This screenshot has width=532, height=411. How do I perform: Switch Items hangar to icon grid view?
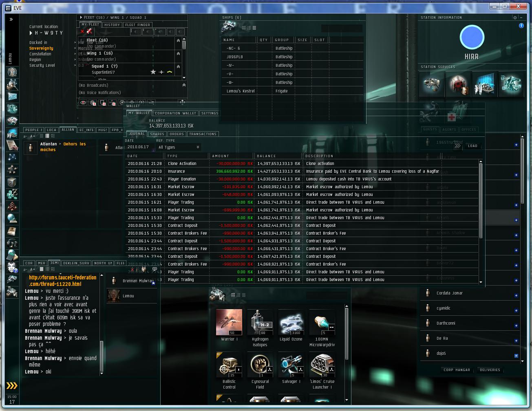pyautogui.click(x=233, y=295)
